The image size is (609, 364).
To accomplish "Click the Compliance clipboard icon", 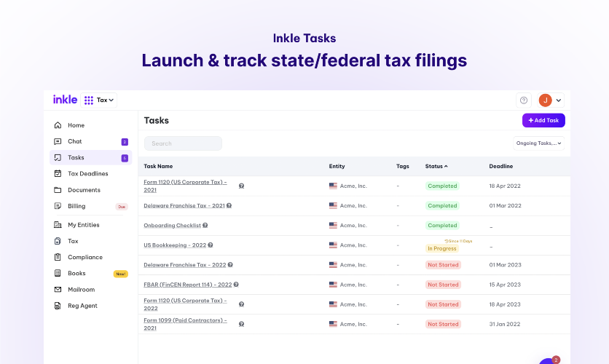I will tap(58, 257).
